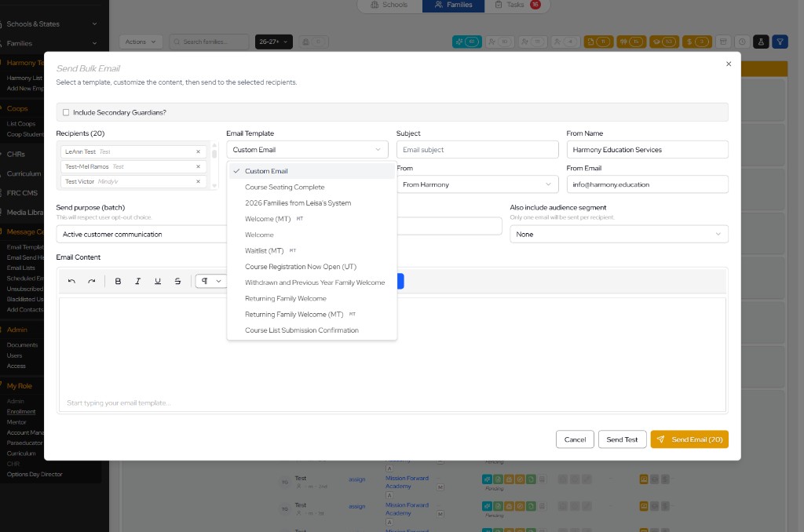Open the audience segment dropdown set to None
The height and width of the screenshot is (532, 804).
(619, 235)
